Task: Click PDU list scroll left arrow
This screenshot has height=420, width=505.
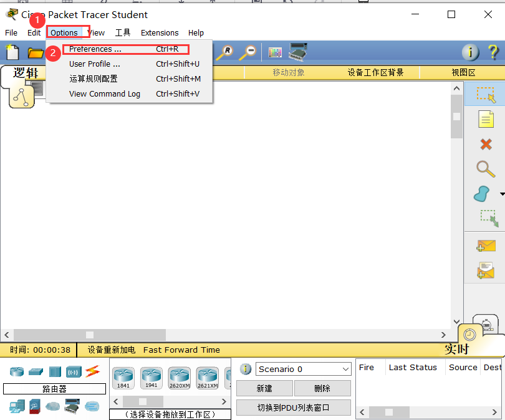Action: [x=362, y=413]
